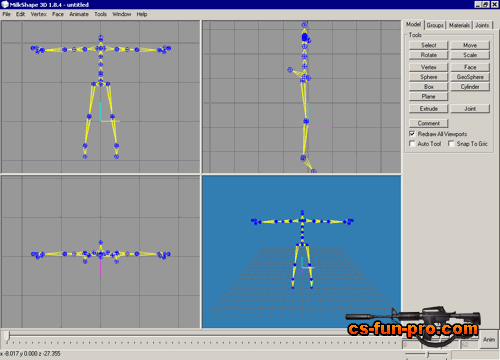This screenshot has width=500, height=360.
Task: Activate the Move tool button
Action: tap(470, 45)
